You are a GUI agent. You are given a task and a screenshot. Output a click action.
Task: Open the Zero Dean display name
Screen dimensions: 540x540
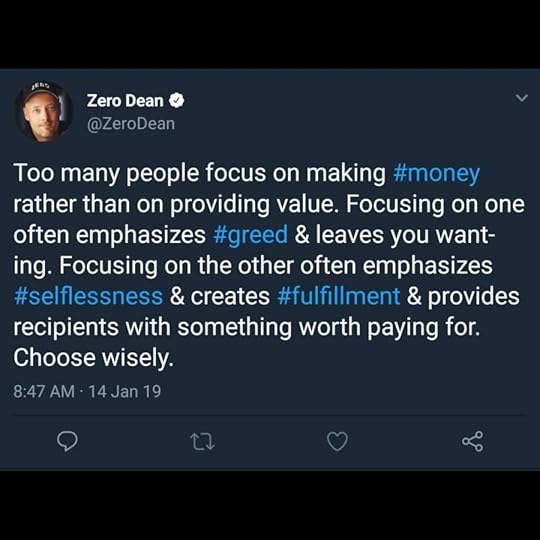click(125, 101)
